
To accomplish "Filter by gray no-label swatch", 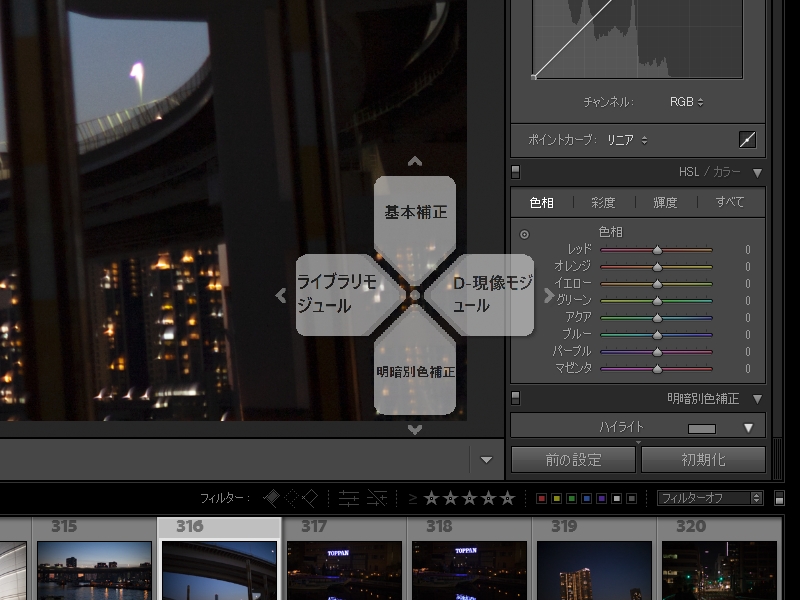I will point(632,498).
